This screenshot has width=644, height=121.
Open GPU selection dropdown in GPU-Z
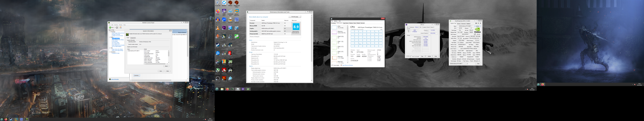click(x=459, y=64)
